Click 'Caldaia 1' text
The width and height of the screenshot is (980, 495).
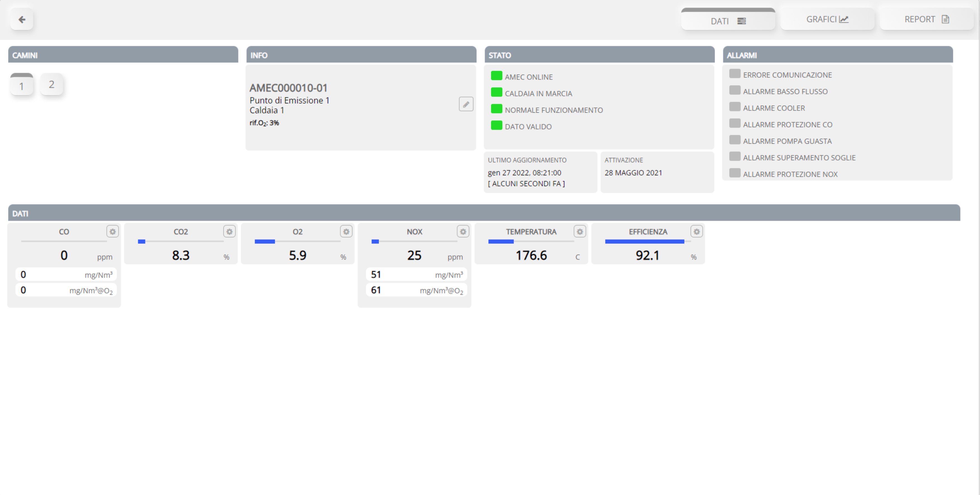click(x=267, y=110)
